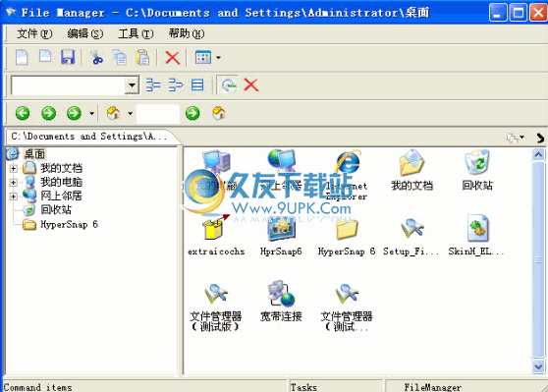548x392 pixels.
Task: Open the 工具(T) menu
Action: click(136, 34)
